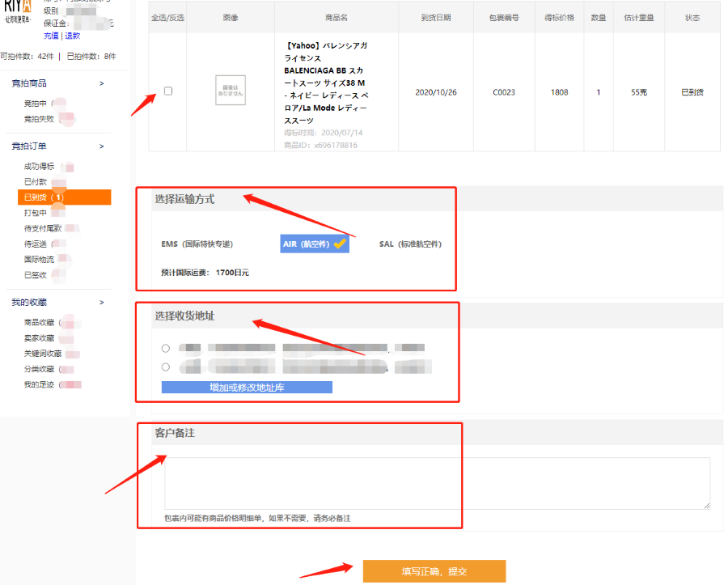Collapse the 竞拍商品 sidebar section
Image resolution: width=728 pixels, height=585 pixels.
(101, 83)
